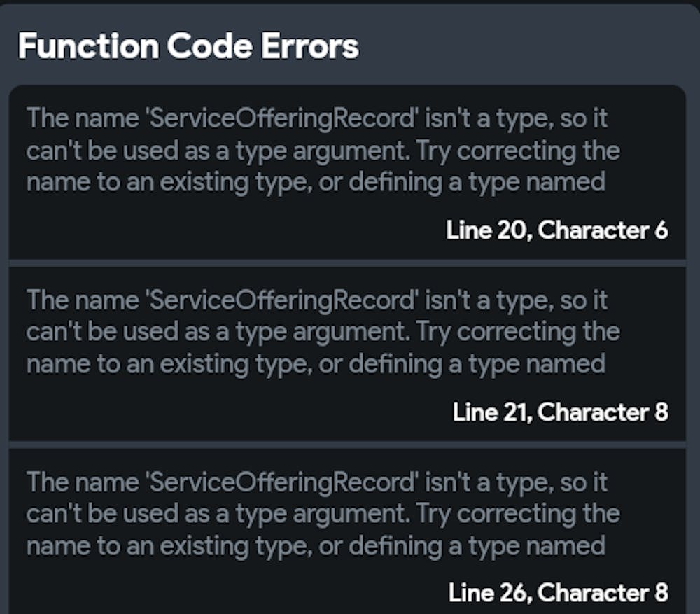Click 'Try correcting the' in third error

518,515
